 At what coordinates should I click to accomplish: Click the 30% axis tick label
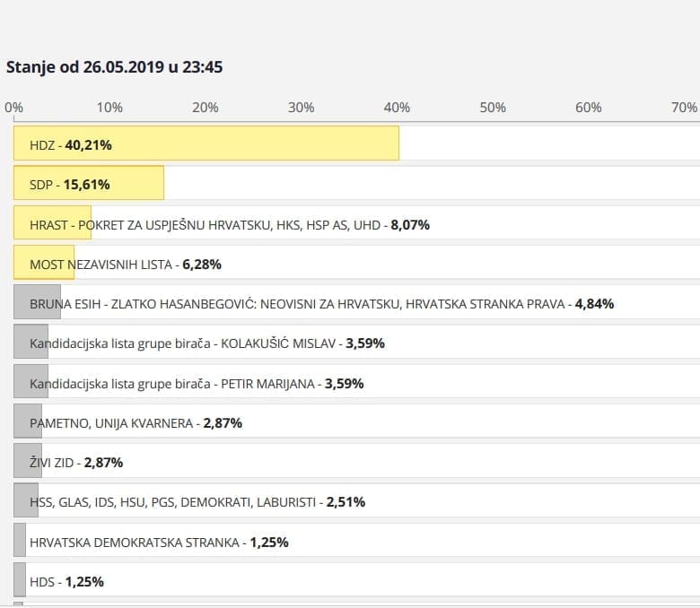(301, 108)
